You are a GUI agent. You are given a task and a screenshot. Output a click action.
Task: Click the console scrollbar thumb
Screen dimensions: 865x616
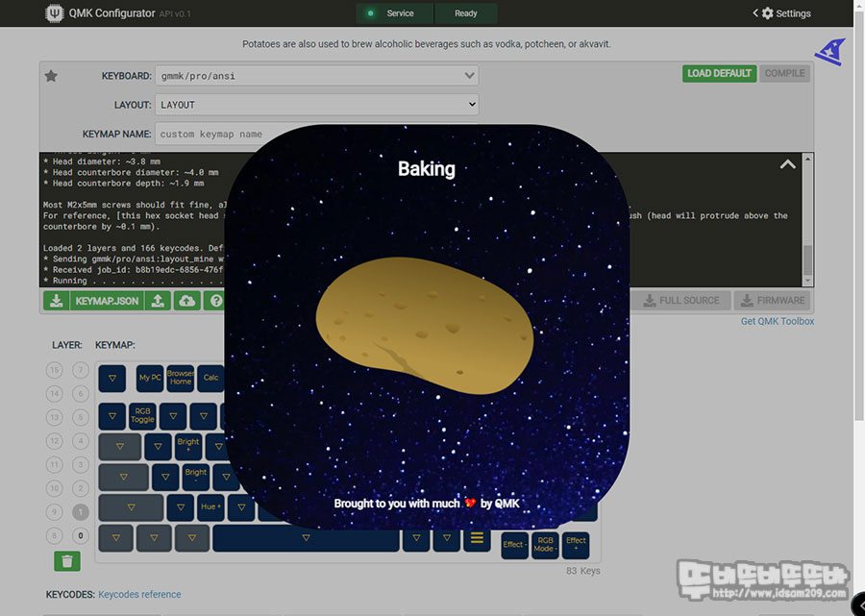coord(807,259)
